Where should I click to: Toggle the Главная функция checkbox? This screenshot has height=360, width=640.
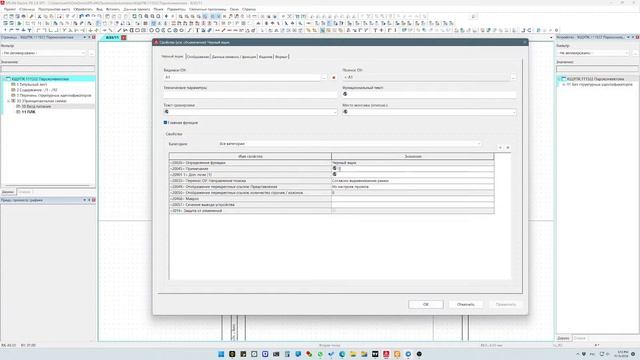tap(165, 122)
